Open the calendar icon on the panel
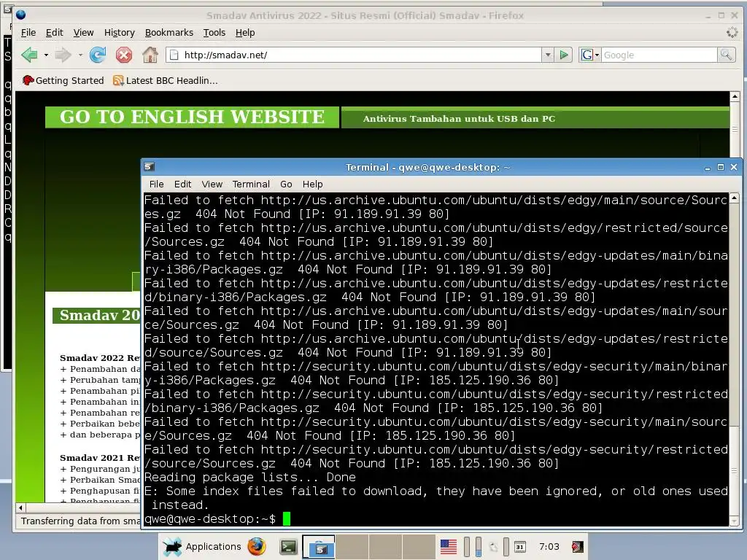The image size is (747, 560). click(x=519, y=547)
